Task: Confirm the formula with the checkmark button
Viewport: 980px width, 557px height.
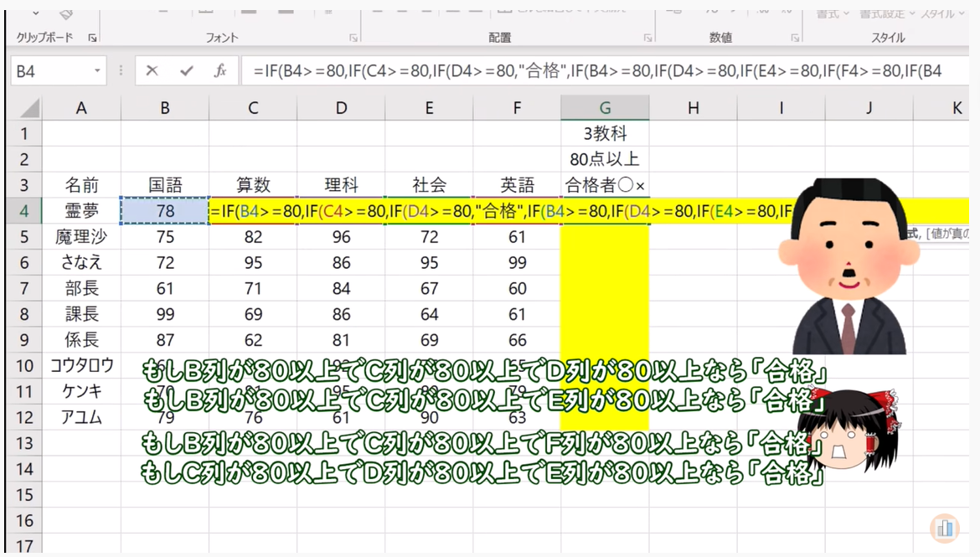Action: [186, 71]
